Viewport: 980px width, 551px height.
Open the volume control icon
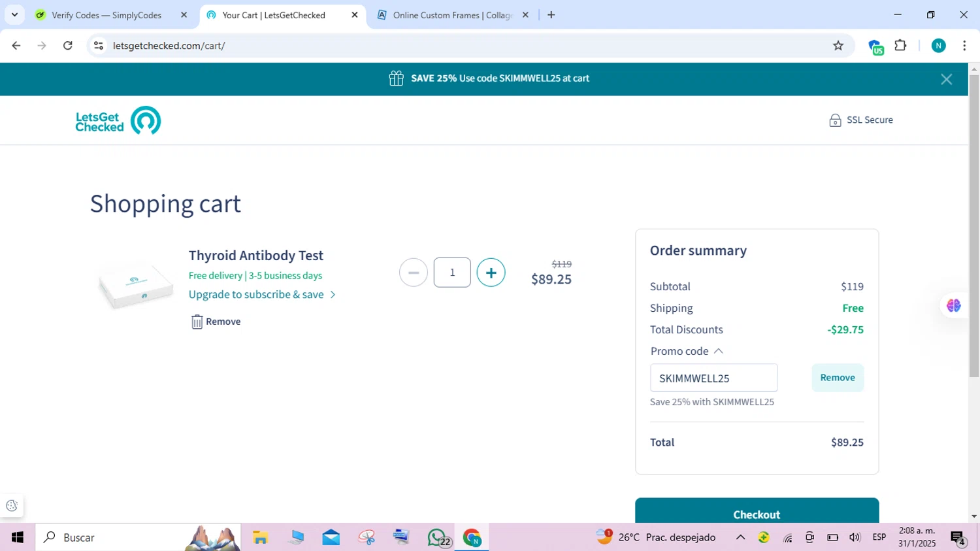click(x=855, y=537)
